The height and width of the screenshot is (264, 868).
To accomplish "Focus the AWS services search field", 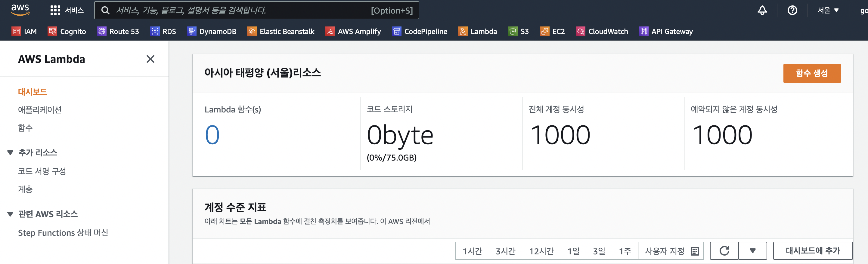I will click(257, 11).
